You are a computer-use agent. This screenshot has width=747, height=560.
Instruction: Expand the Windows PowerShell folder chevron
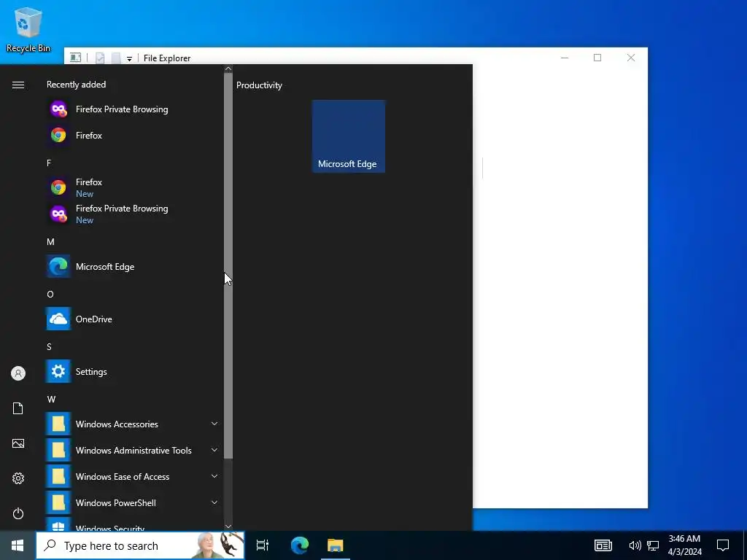[x=214, y=502]
